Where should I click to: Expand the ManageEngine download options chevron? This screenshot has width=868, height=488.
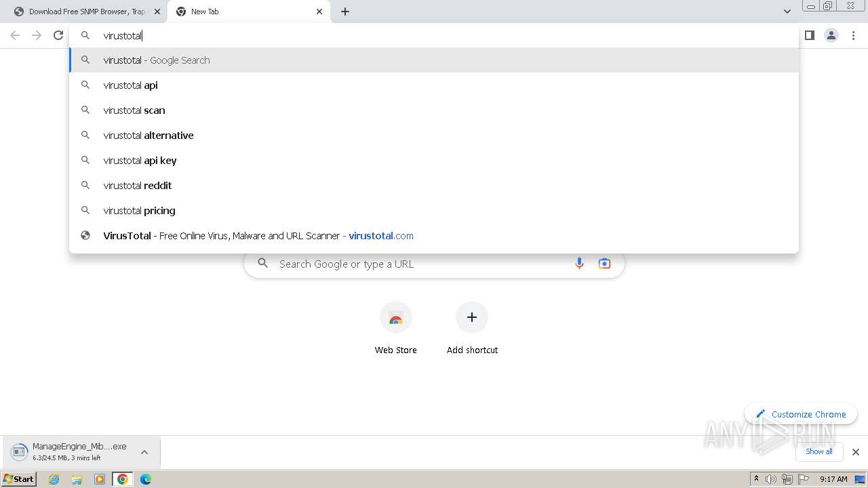click(x=144, y=452)
